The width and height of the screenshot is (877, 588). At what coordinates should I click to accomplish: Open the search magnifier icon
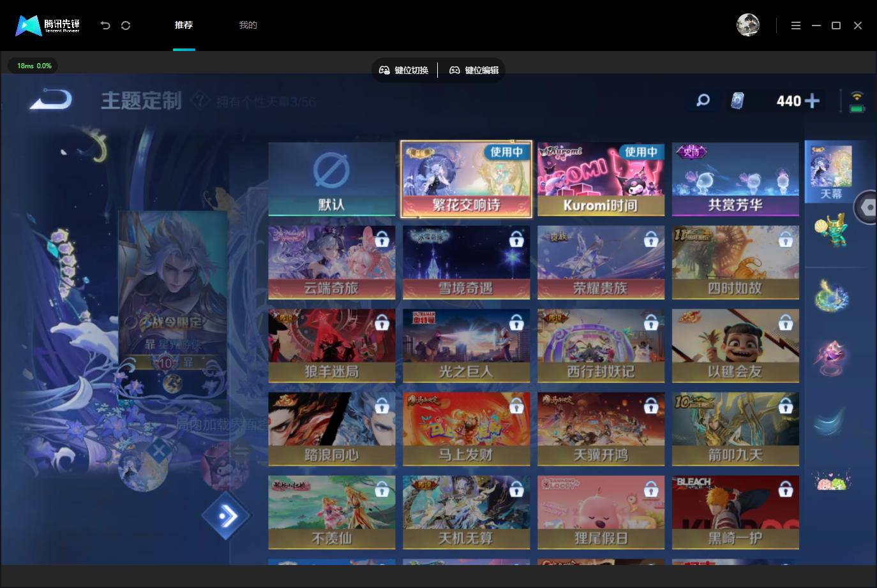pos(703,100)
